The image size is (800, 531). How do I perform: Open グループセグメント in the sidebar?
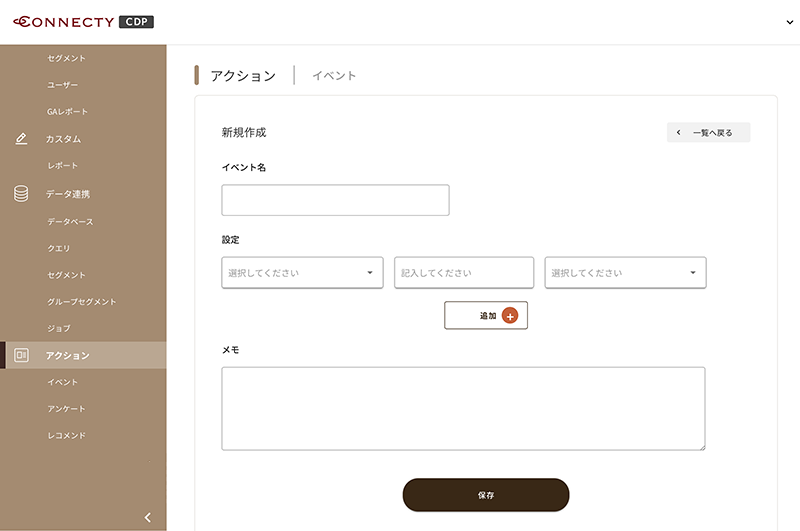[82, 301]
